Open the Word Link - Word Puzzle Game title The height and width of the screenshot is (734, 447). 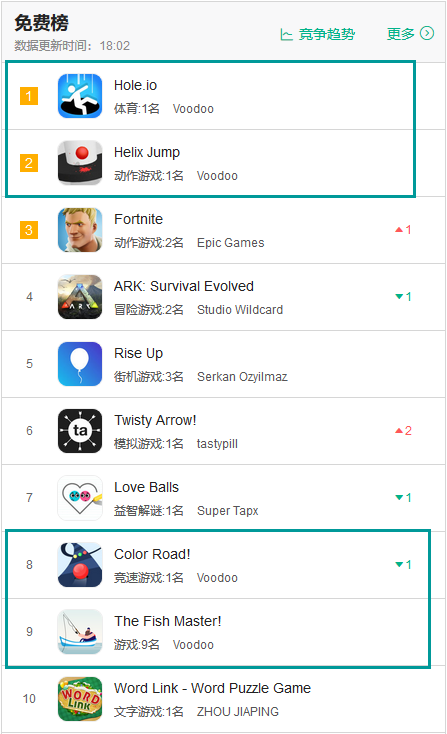pos(213,688)
